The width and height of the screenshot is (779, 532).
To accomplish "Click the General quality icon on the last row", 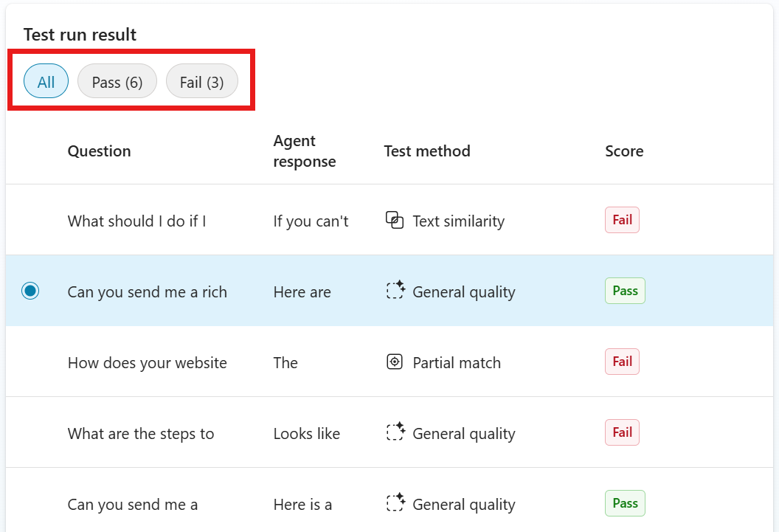I will pyautogui.click(x=395, y=502).
